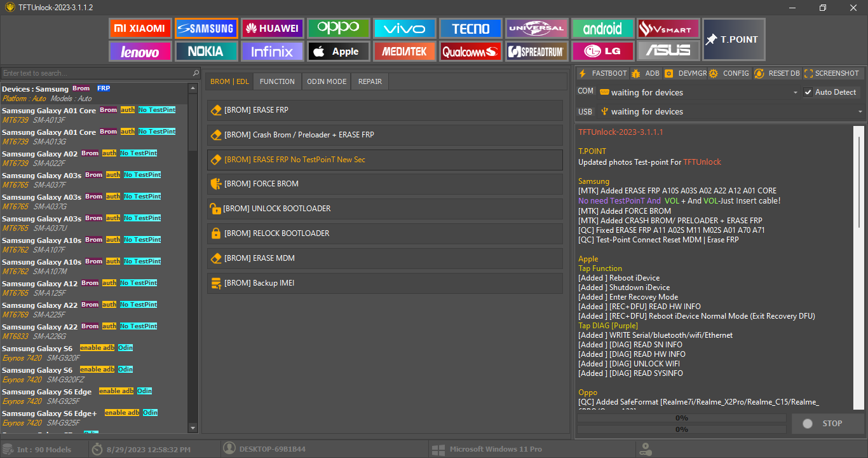Select the Spreadtrum chipset button
The height and width of the screenshot is (458, 868).
536,52
